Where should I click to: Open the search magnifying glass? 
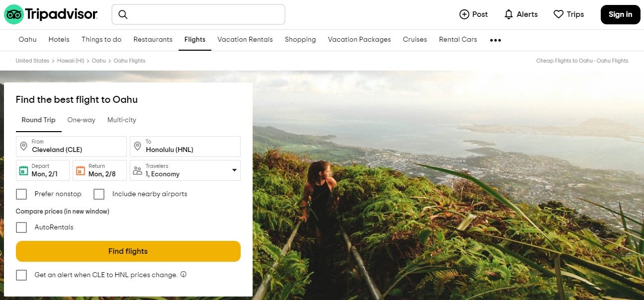pos(123,15)
